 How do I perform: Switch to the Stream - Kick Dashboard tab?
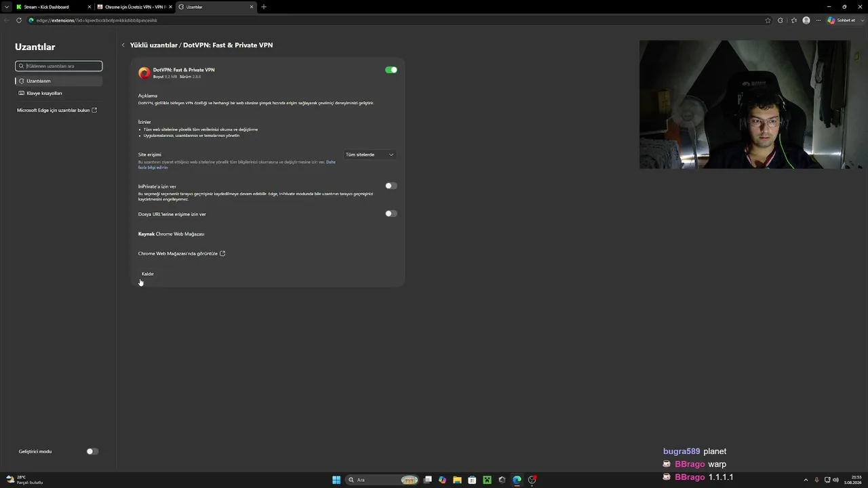(54, 7)
